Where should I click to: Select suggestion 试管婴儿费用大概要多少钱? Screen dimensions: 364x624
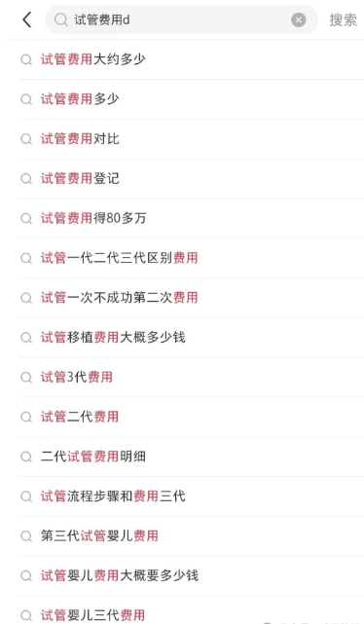click(191, 575)
